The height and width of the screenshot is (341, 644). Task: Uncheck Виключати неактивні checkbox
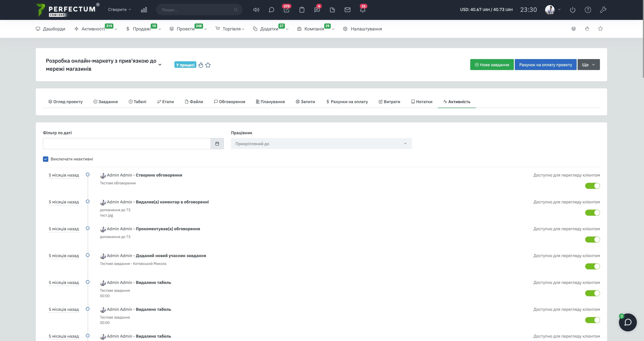45,159
